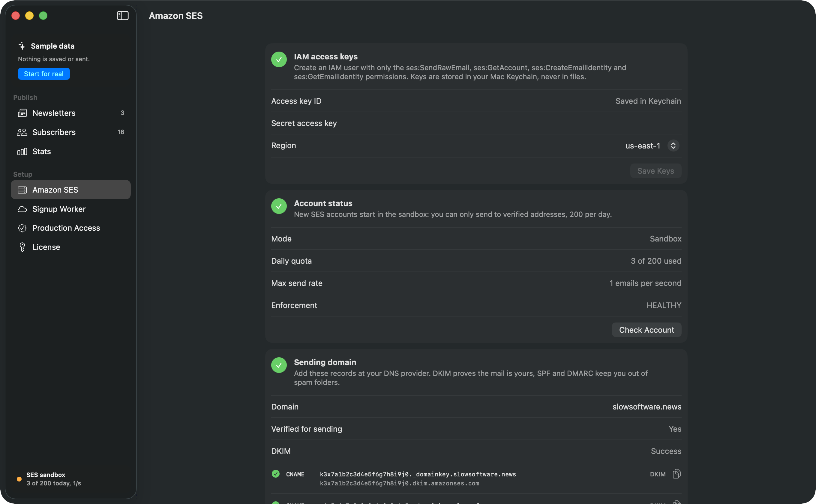Image resolution: width=816 pixels, height=504 pixels.
Task: Click the Stats bar chart icon
Action: [x=22, y=152]
